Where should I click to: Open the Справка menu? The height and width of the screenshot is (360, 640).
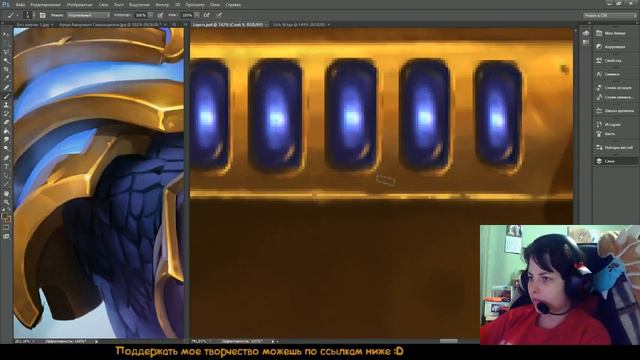click(x=233, y=5)
